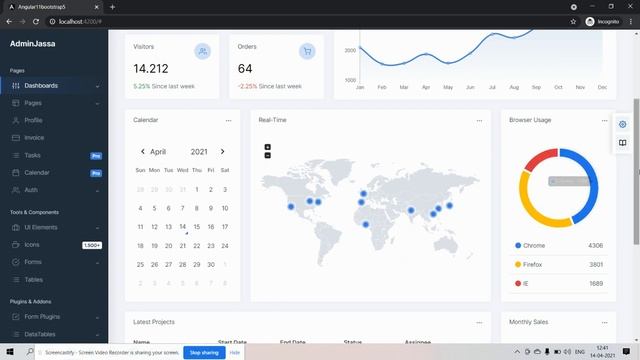Click the IE legend red dot
The image size is (640, 360).
tap(518, 283)
